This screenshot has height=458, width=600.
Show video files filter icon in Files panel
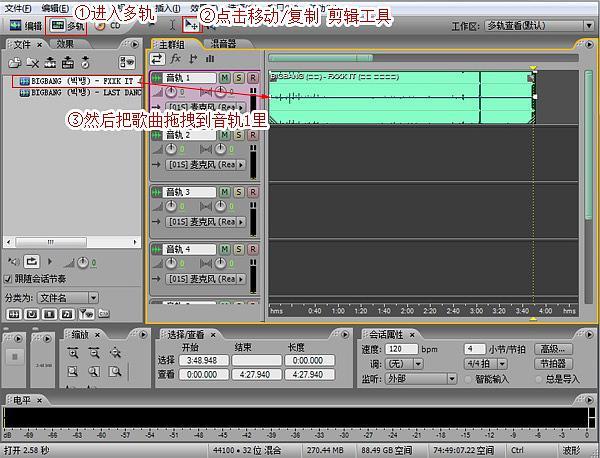[49, 314]
